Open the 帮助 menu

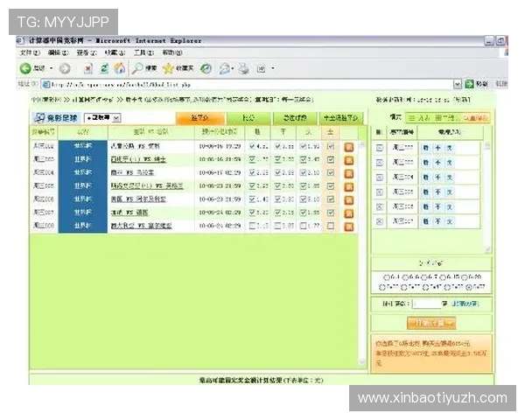coord(172,52)
